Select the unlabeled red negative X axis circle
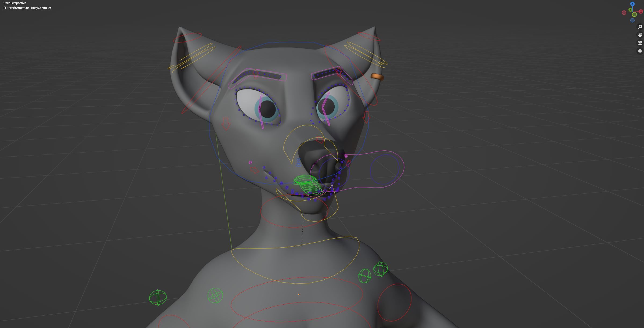This screenshot has height=328, width=644. point(624,13)
